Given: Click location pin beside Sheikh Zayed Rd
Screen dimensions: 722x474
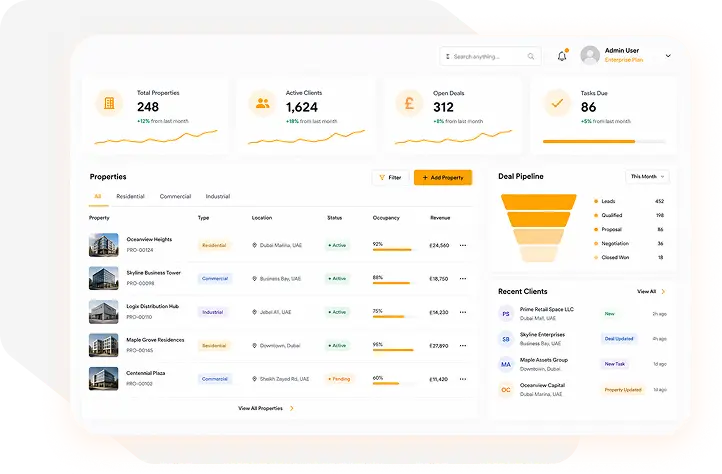Looking at the screenshot, I should point(254,379).
